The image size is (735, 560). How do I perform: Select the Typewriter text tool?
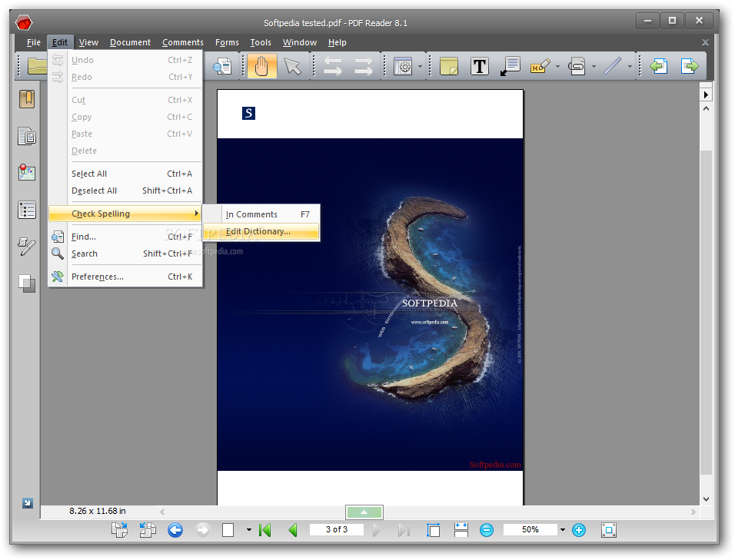(x=480, y=67)
